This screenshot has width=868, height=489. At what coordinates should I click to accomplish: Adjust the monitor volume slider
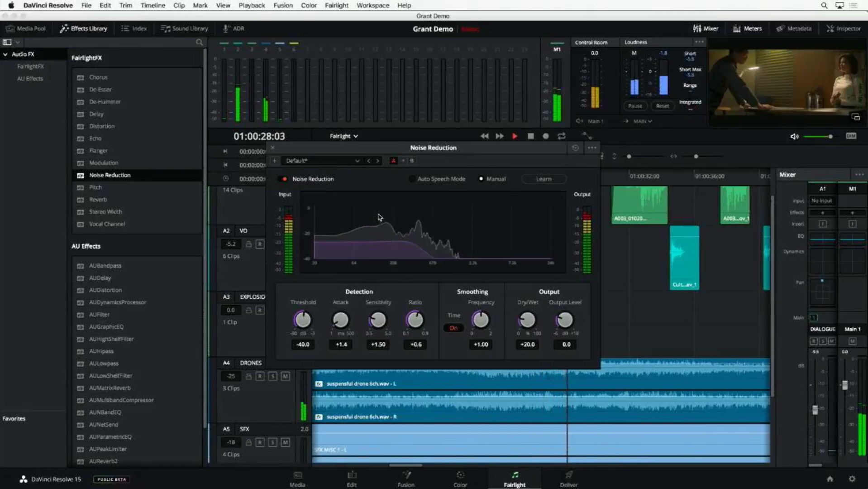point(818,136)
